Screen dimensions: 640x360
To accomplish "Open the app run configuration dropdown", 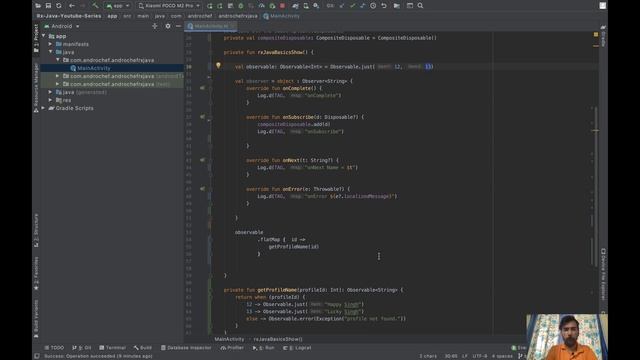I will click(118, 6).
